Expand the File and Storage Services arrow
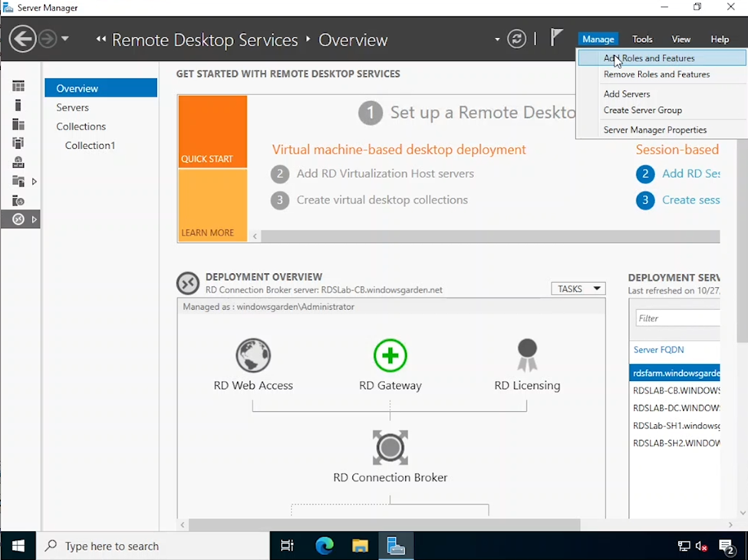The width and height of the screenshot is (748, 560). (34, 182)
